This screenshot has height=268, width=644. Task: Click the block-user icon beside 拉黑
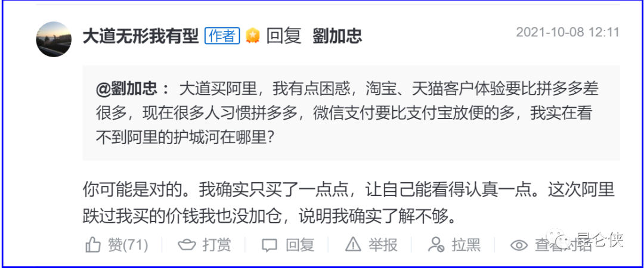(437, 244)
